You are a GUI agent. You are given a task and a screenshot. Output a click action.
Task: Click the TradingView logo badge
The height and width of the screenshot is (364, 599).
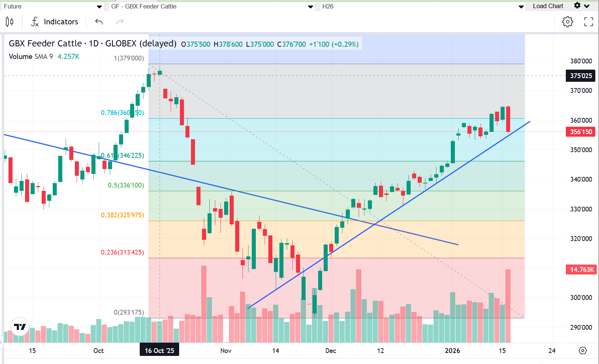[x=20, y=326]
